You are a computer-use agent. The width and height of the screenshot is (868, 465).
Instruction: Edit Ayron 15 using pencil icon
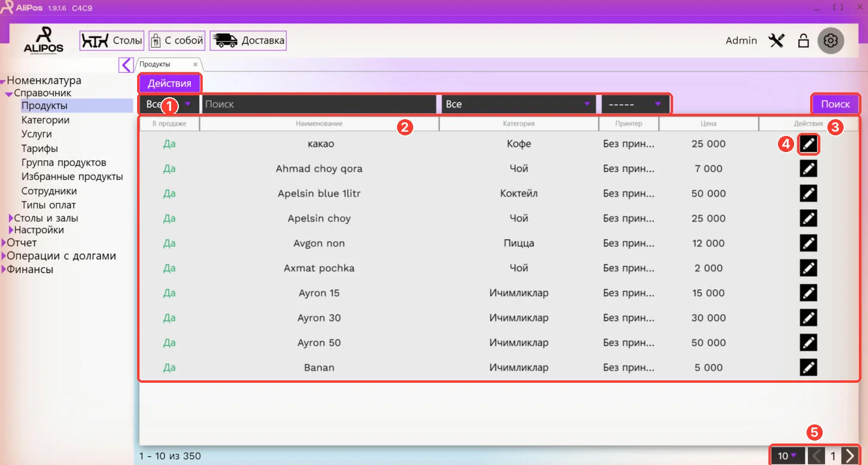tap(808, 293)
